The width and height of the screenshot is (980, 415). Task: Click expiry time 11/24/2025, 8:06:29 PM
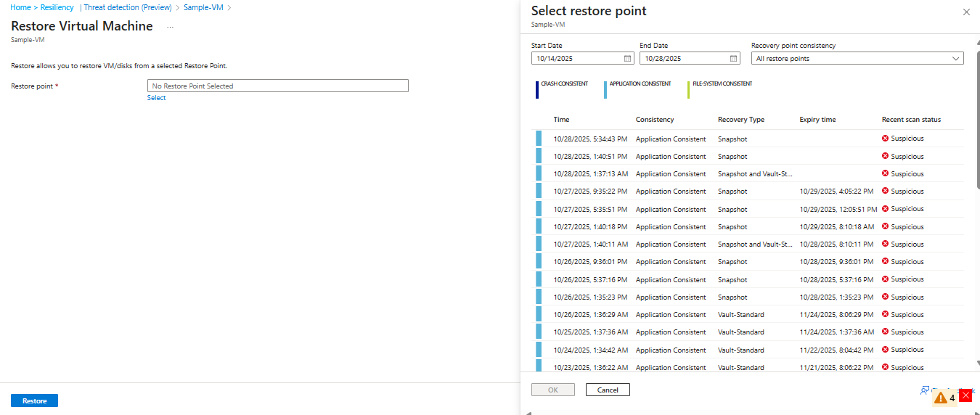click(836, 314)
